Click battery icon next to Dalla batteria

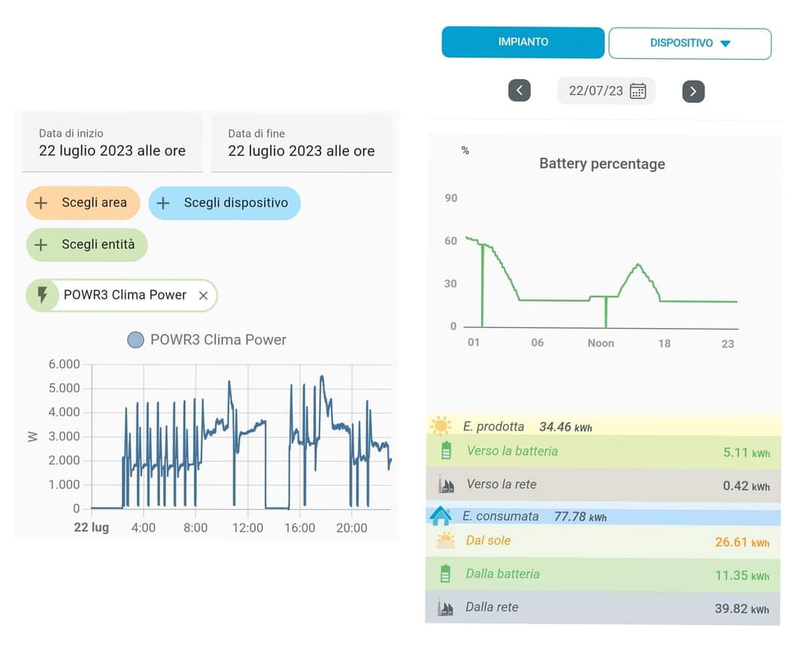point(445,574)
